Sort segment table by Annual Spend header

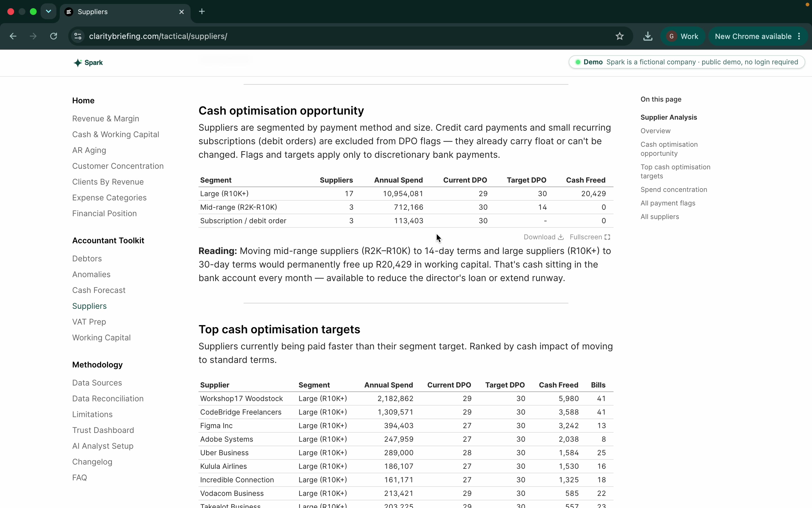(398, 180)
